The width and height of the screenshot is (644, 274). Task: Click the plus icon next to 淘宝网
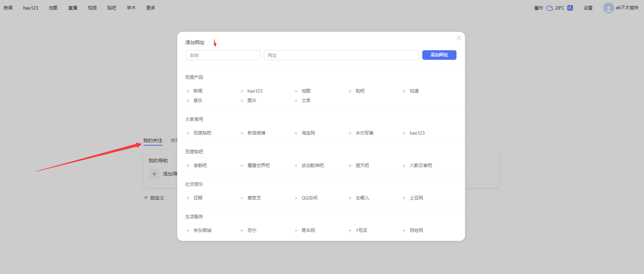[x=296, y=133]
